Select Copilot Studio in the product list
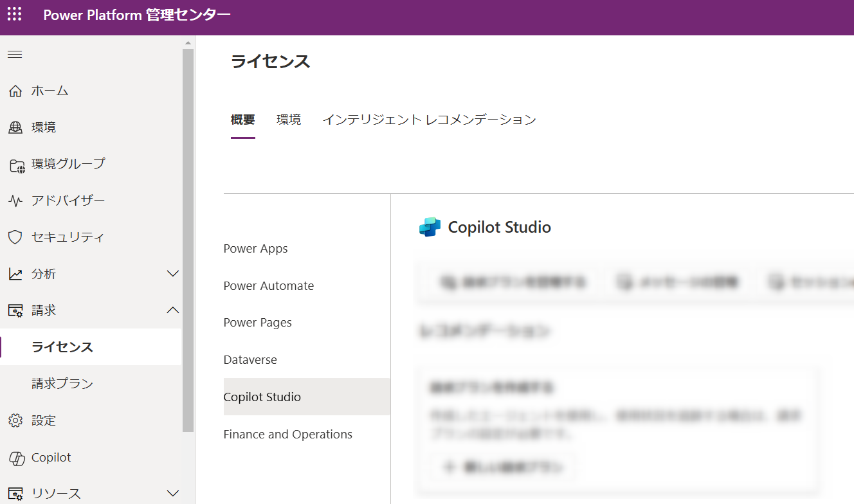The image size is (854, 504). pos(307,397)
